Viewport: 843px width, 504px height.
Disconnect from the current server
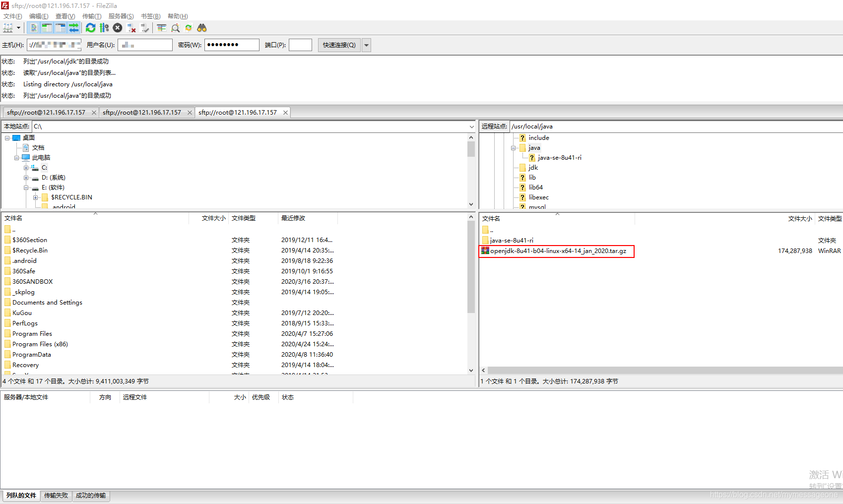pyautogui.click(x=131, y=28)
